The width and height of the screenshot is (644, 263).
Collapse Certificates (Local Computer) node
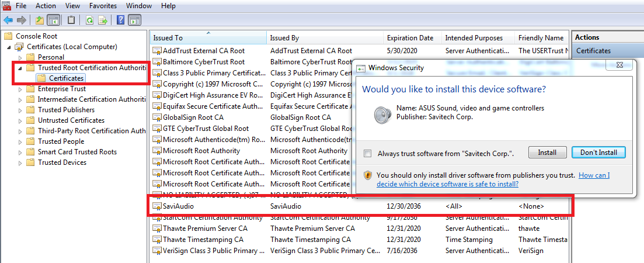(x=9, y=47)
